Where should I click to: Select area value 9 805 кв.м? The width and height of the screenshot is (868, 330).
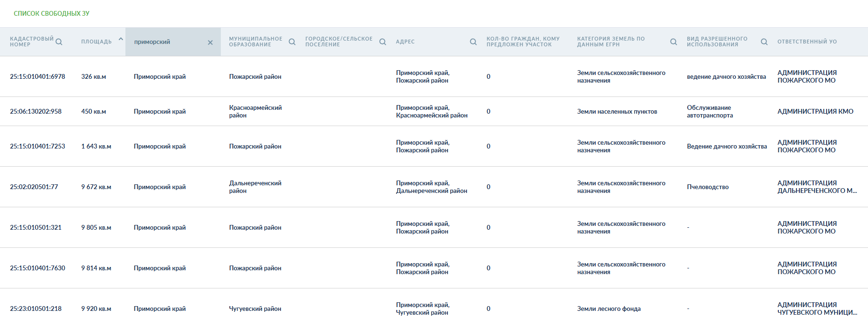96,227
